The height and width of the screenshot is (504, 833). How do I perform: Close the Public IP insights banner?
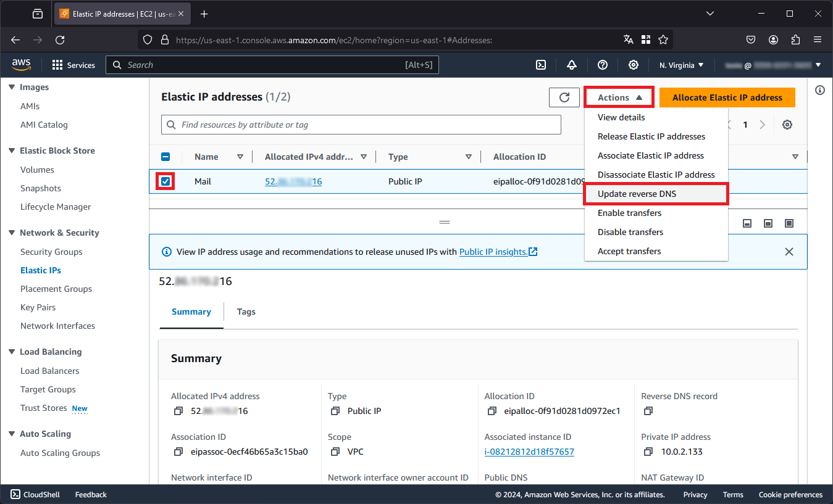[789, 252]
